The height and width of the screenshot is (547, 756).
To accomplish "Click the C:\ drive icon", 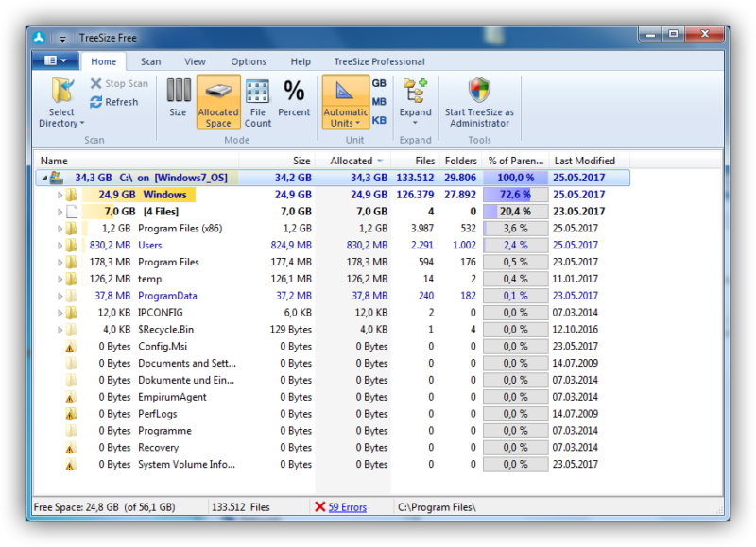I will 57,178.
